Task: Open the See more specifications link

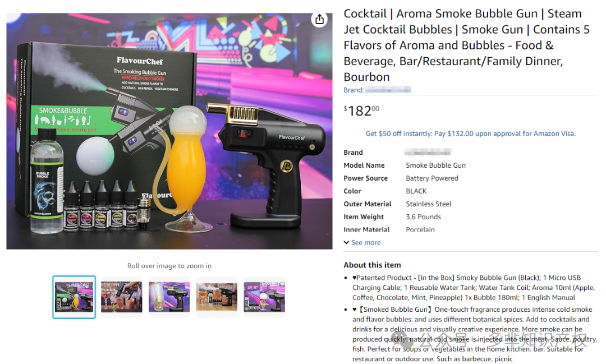Action: click(366, 243)
